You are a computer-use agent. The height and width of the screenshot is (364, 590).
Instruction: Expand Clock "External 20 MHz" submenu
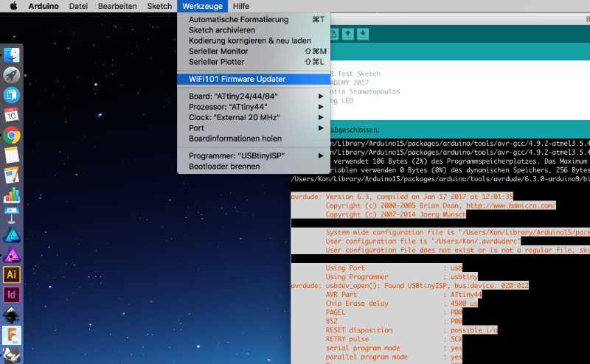coord(254,117)
